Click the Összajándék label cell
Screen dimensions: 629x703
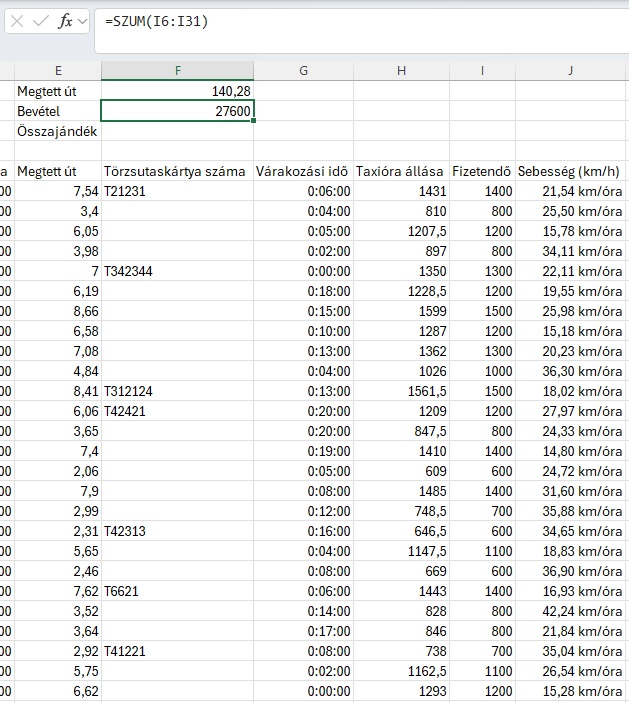pos(58,131)
